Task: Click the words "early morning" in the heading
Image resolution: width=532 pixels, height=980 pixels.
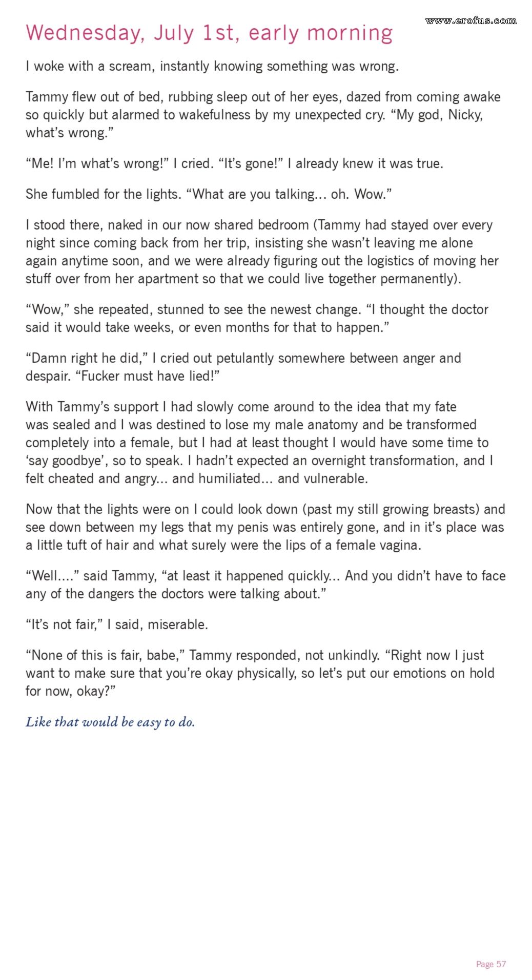Action: point(320,33)
